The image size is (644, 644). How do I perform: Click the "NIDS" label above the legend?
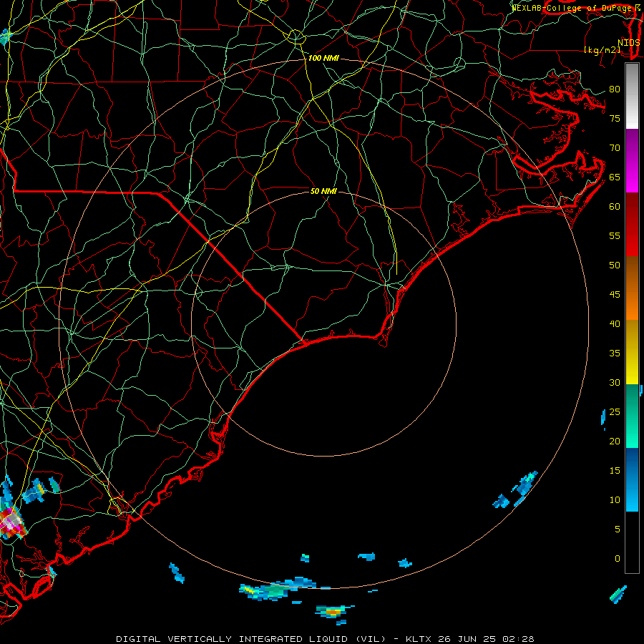pyautogui.click(x=628, y=43)
